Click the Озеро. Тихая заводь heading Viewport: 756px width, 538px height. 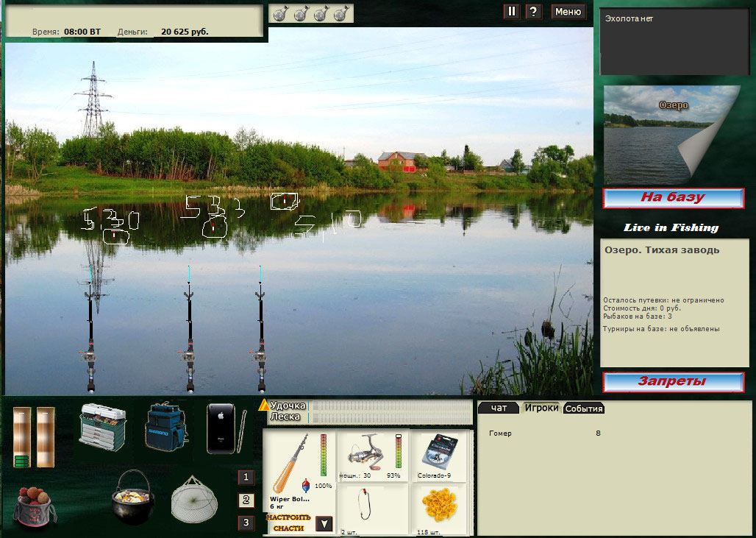click(662, 250)
